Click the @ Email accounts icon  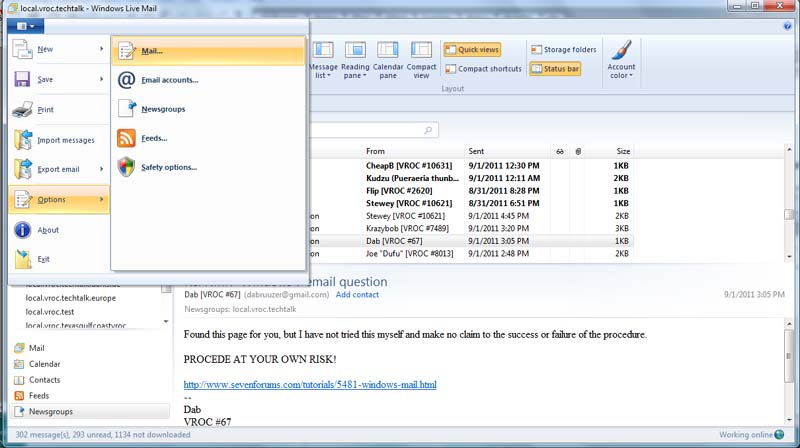tap(126, 80)
